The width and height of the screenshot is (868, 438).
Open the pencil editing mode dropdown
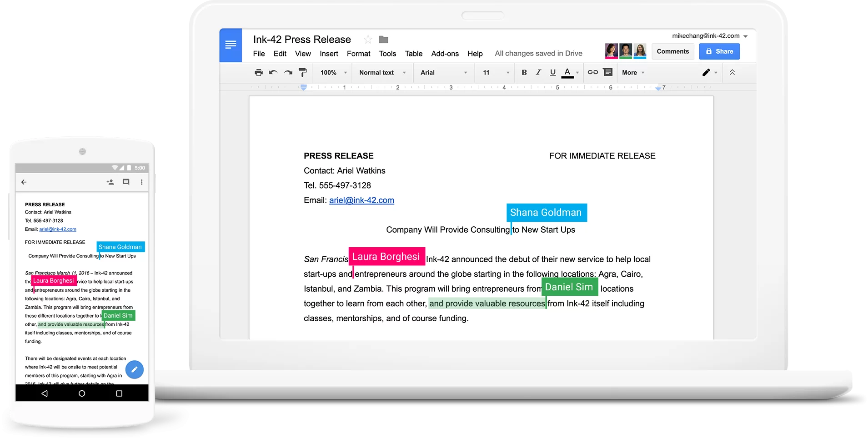click(x=710, y=73)
